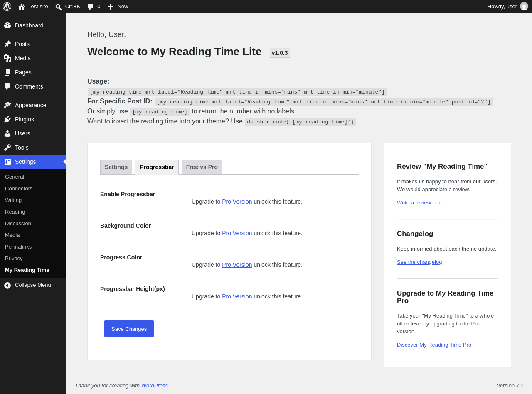
Task: Click the Collapse Menu arrow icon
Action: tap(7, 285)
